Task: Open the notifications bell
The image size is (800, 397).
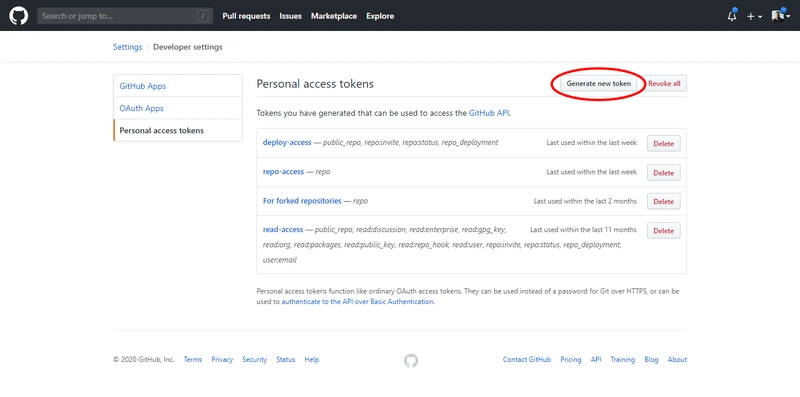Action: [x=732, y=16]
